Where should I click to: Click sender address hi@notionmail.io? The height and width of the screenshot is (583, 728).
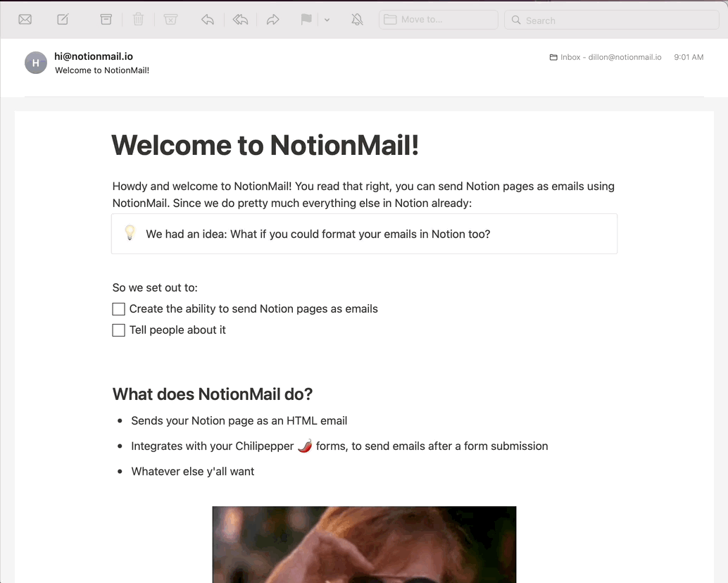click(94, 56)
